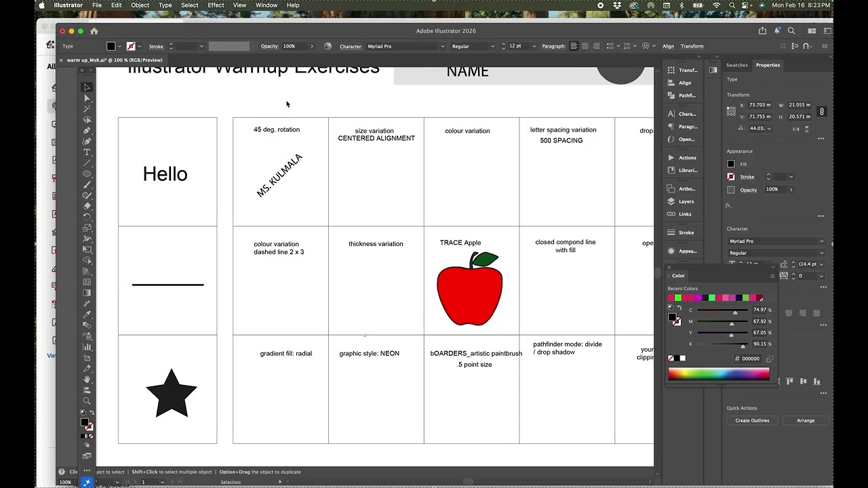Set default fill and stroke in Color panel
This screenshot has height=488, width=868.
click(671, 308)
